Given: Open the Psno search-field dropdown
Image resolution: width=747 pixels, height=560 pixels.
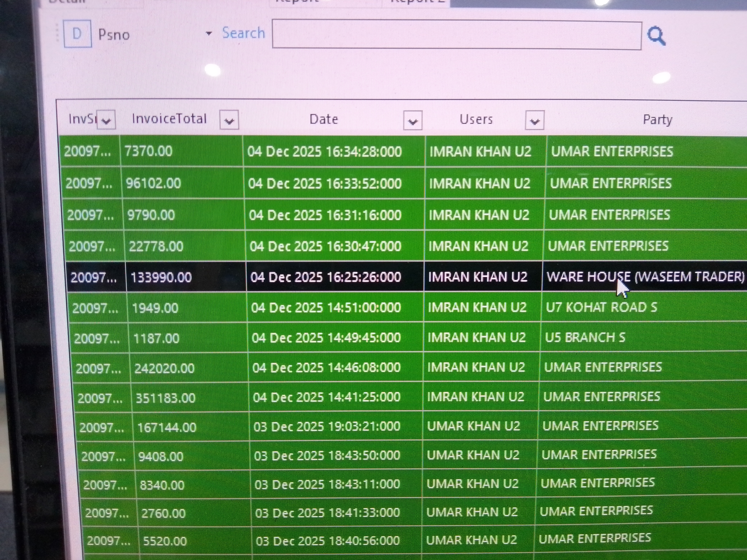Looking at the screenshot, I should [209, 33].
